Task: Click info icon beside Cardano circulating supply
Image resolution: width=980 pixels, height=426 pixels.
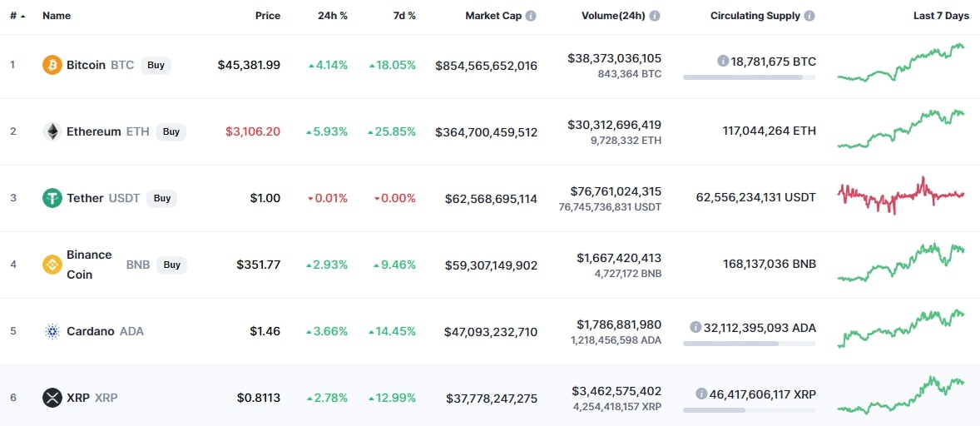Action: point(695,327)
